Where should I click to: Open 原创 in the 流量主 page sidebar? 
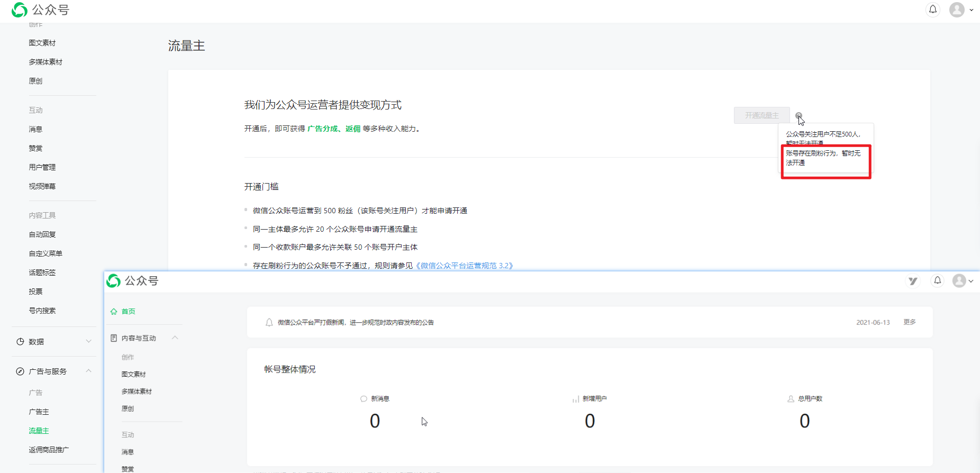35,81
